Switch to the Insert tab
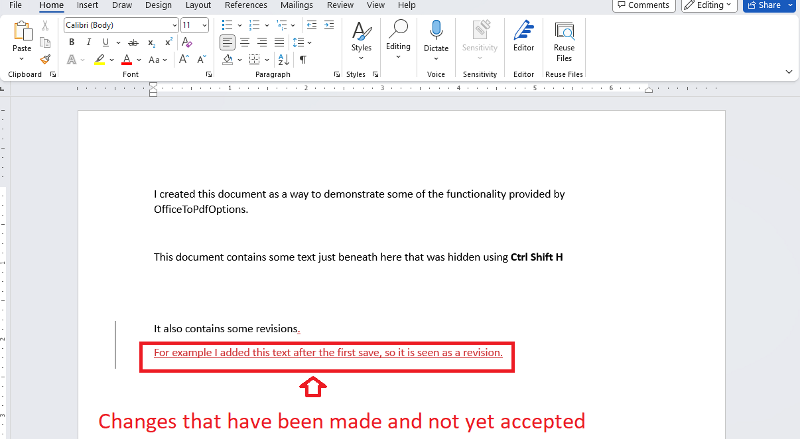This screenshot has width=800, height=439. point(87,5)
